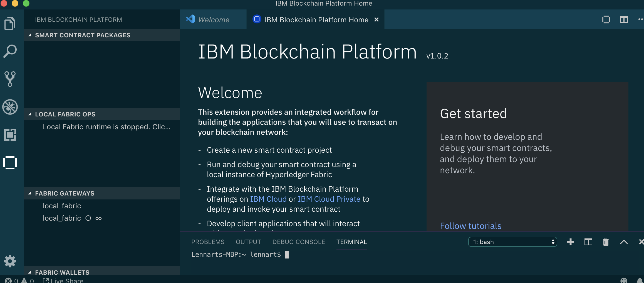The width and height of the screenshot is (644, 283).
Task: Open the Source Control icon
Action: pyautogui.click(x=10, y=79)
